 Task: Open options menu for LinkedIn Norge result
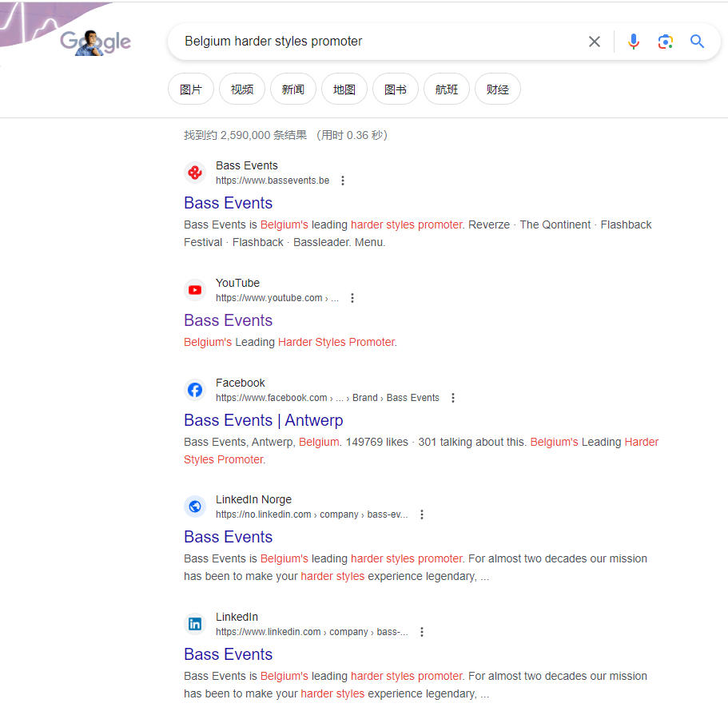(422, 514)
